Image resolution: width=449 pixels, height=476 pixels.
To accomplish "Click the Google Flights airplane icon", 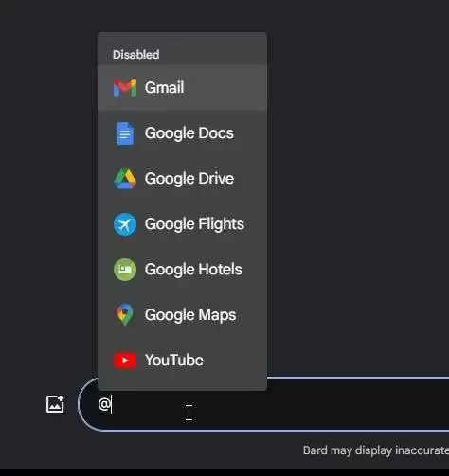I will [x=125, y=224].
